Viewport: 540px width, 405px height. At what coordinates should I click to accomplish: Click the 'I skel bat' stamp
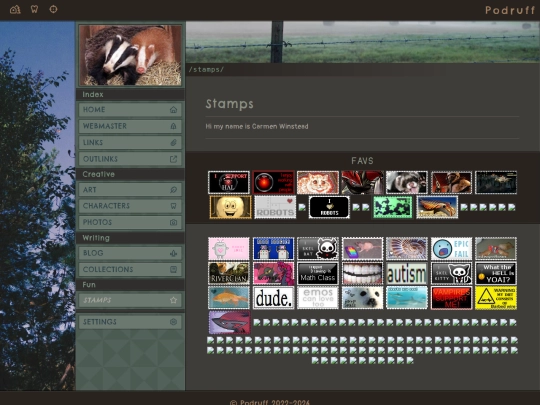(x=318, y=249)
